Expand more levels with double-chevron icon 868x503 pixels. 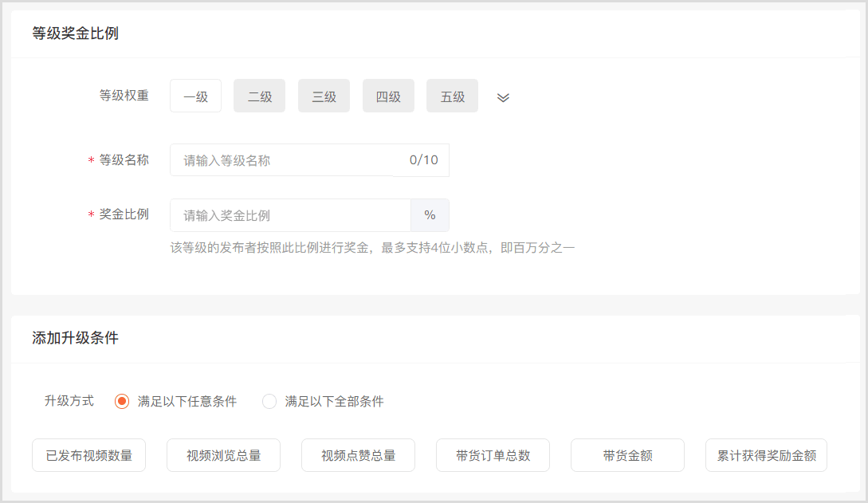503,97
